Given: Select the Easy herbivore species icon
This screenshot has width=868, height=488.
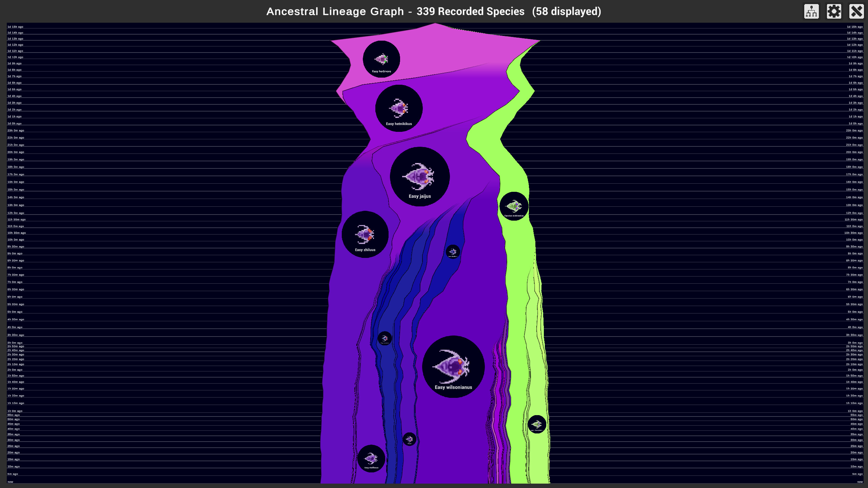Looking at the screenshot, I should coord(381,59).
